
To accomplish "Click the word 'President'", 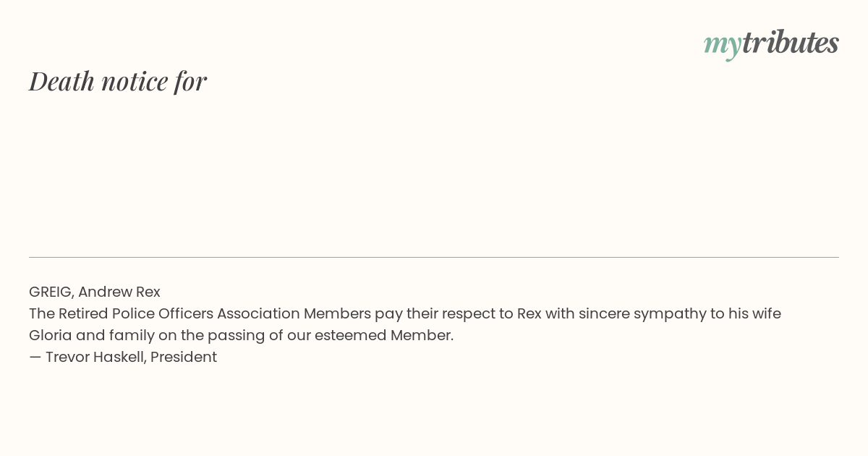I will (x=184, y=357).
